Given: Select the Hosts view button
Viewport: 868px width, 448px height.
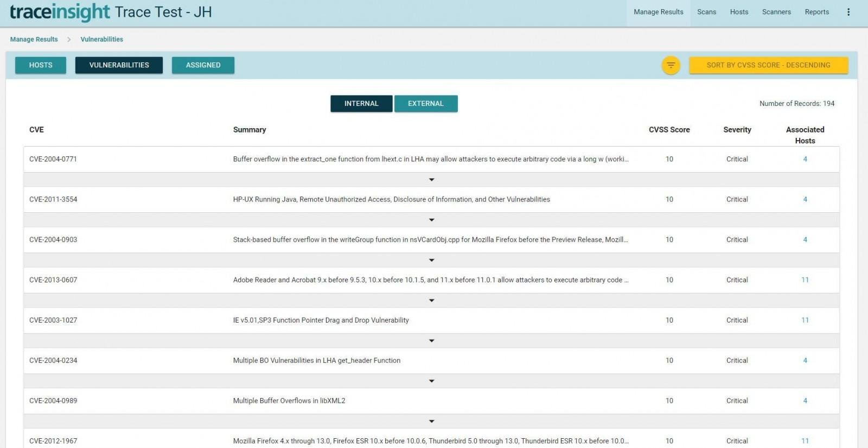Looking at the screenshot, I should (x=41, y=65).
